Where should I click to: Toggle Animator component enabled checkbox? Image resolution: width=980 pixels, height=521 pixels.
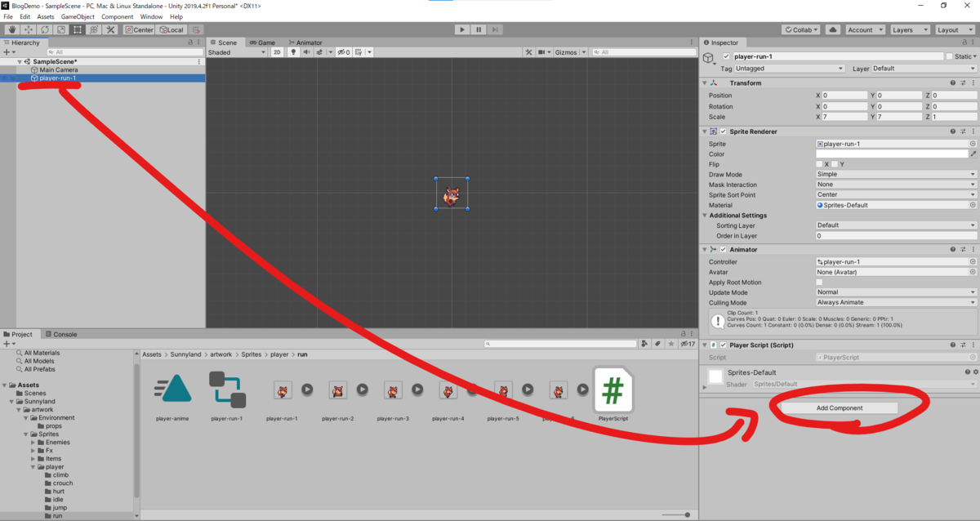(724, 249)
